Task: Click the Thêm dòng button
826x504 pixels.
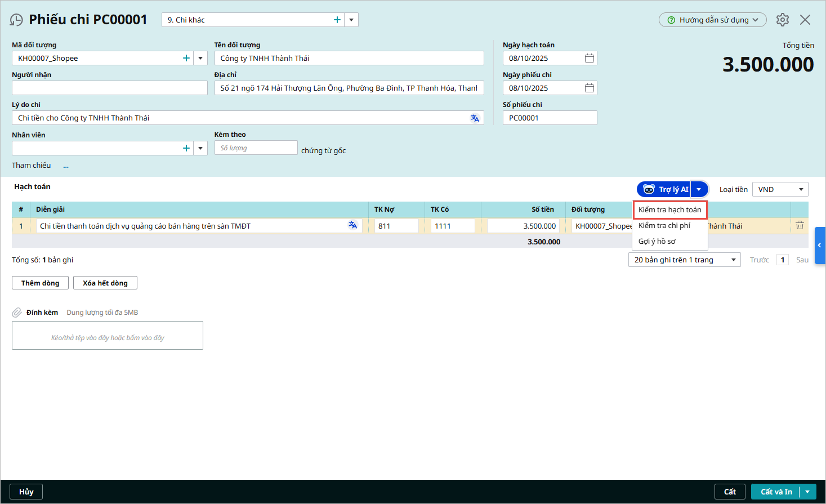Action: point(40,283)
